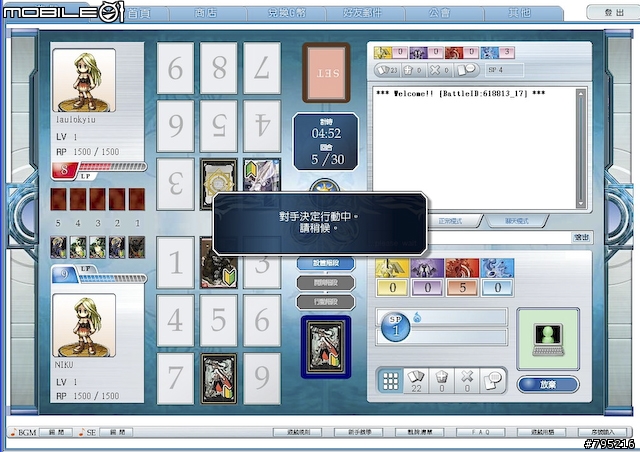The image size is (640, 452).
Task: Open the 首頁 tab
Action: 139,13
